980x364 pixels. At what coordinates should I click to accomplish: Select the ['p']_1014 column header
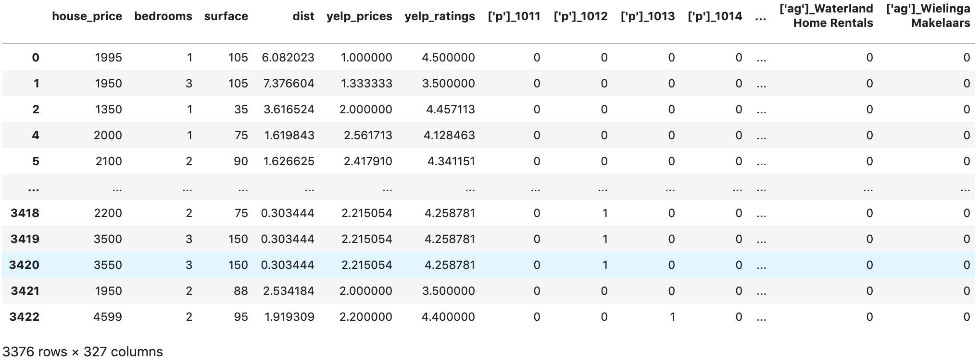(x=715, y=16)
